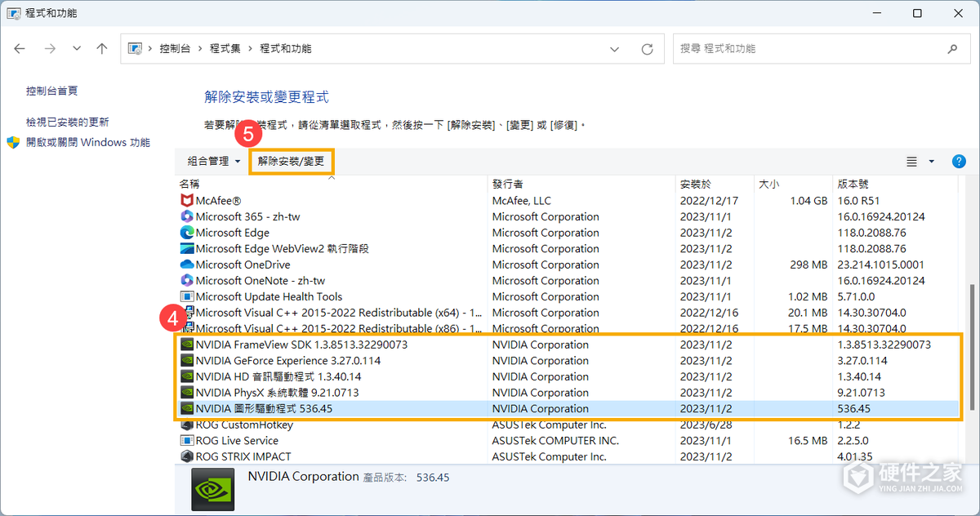Open the help question mark icon
This screenshot has height=516, width=980.
960,162
